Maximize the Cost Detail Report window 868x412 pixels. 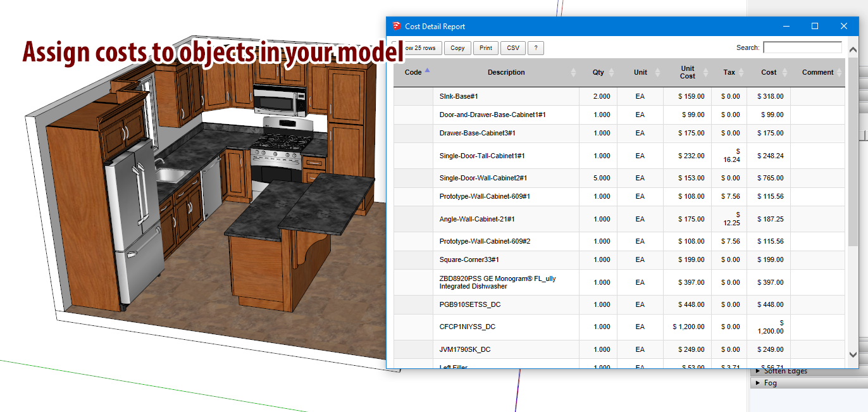click(x=815, y=26)
